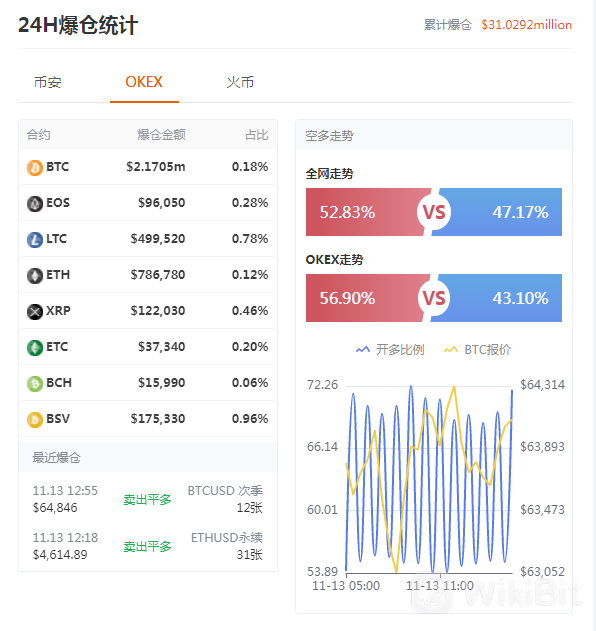Click the LTC coin icon
The image size is (596, 631).
[x=35, y=240]
